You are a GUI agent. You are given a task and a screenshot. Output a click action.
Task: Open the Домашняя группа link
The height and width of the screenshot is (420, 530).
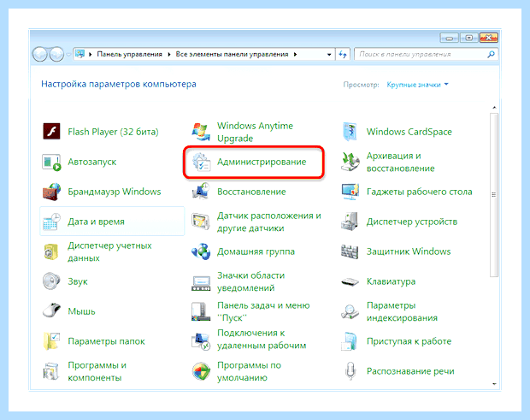pos(256,252)
